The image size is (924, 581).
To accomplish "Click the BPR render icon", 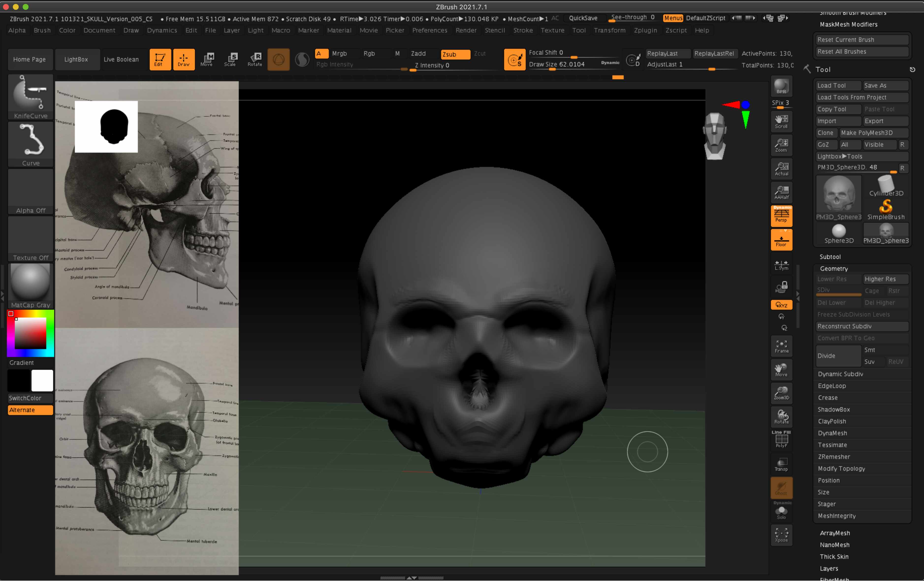I will (x=781, y=86).
